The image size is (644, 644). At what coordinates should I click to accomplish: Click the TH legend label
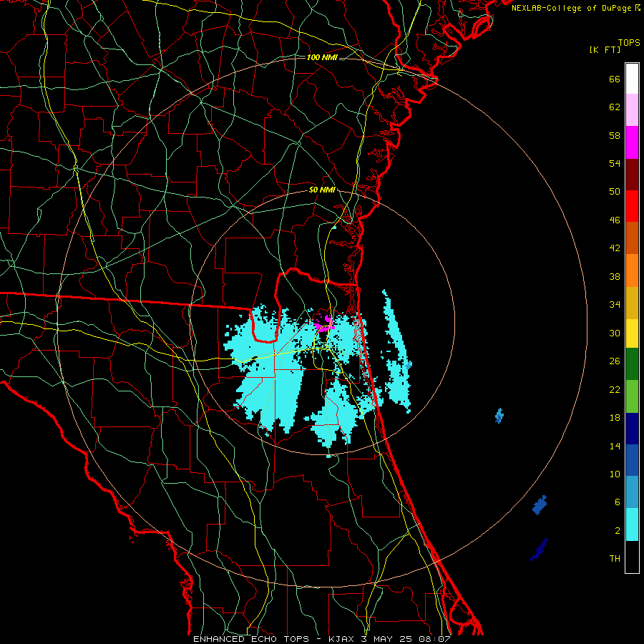[615, 559]
